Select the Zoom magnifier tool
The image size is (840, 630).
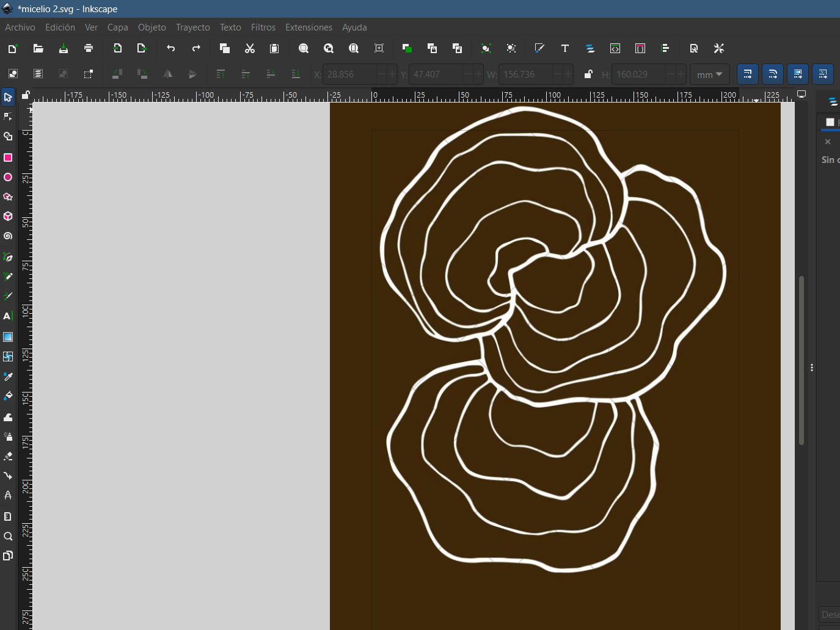tap(8, 537)
